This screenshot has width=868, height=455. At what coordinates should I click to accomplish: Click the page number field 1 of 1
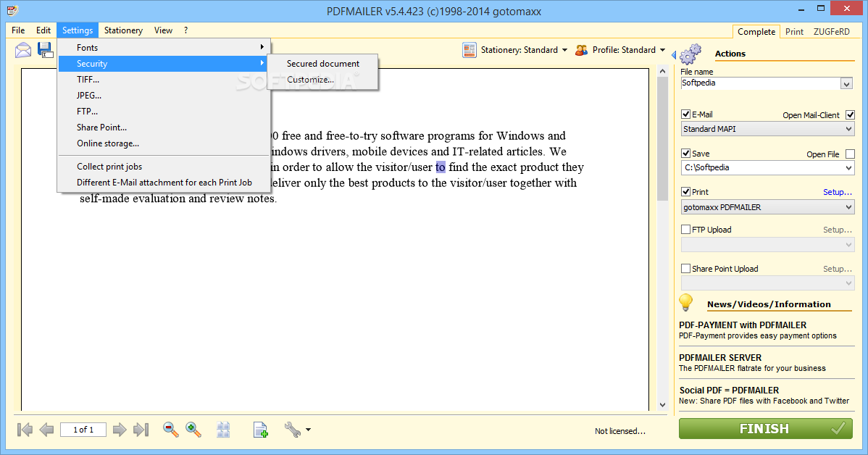83,430
